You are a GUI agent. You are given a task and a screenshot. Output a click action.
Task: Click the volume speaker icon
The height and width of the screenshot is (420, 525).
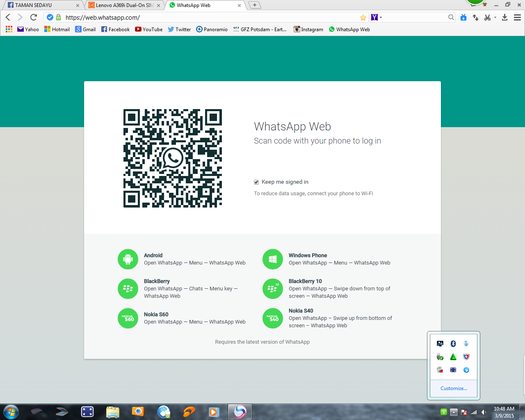coord(484,412)
